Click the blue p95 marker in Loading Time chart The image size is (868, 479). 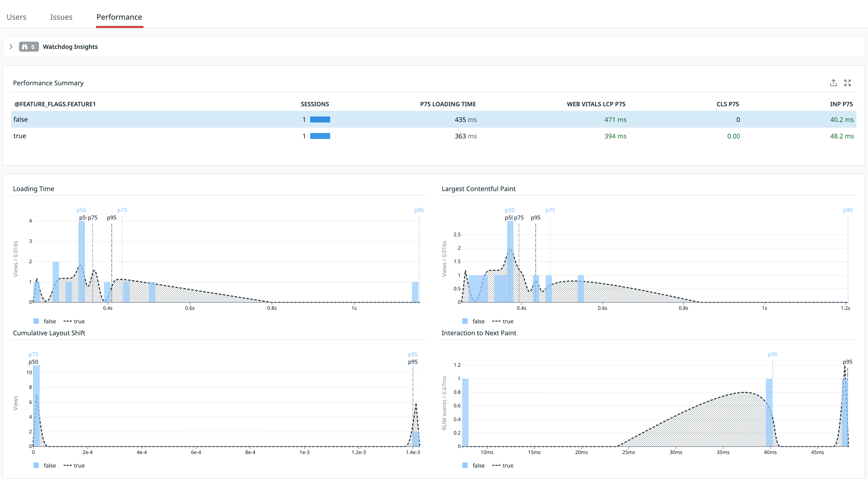coord(419,210)
